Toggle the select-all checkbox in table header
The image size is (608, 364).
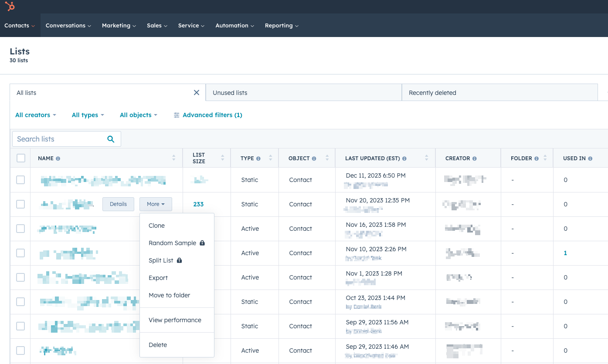click(x=20, y=158)
